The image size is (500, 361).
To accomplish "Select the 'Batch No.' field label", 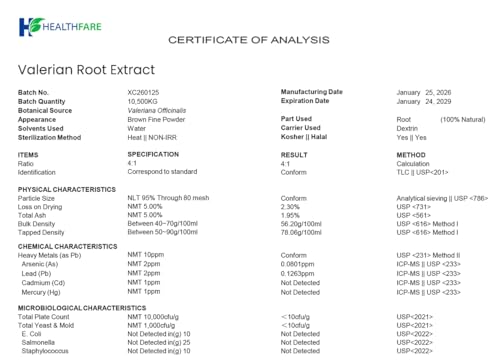I will (33, 92).
